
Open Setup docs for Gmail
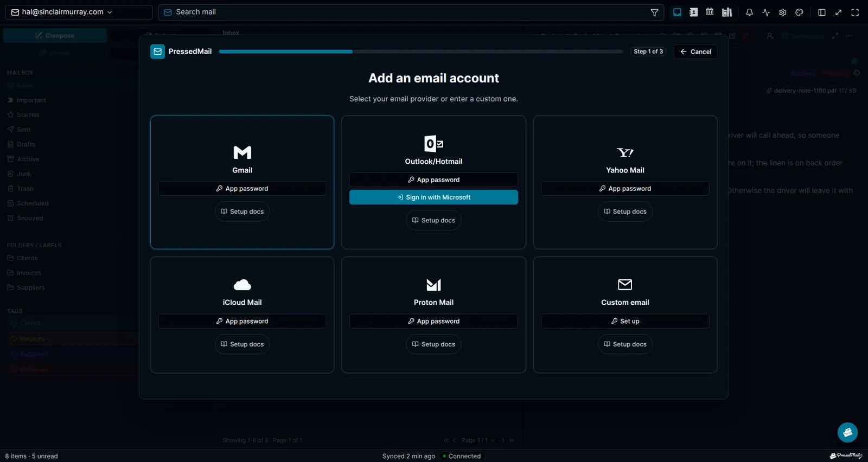pyautogui.click(x=242, y=211)
